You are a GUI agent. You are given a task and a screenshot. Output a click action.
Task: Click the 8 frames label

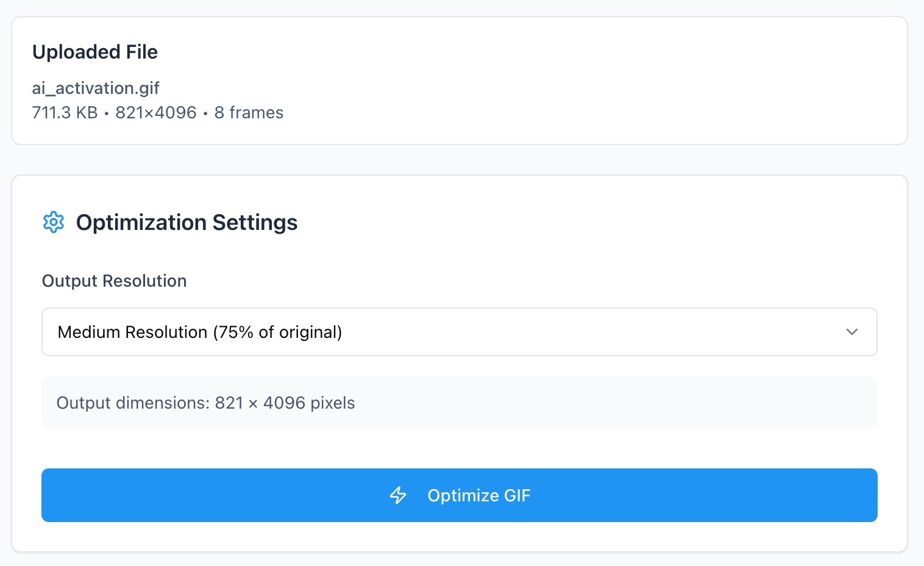point(249,112)
